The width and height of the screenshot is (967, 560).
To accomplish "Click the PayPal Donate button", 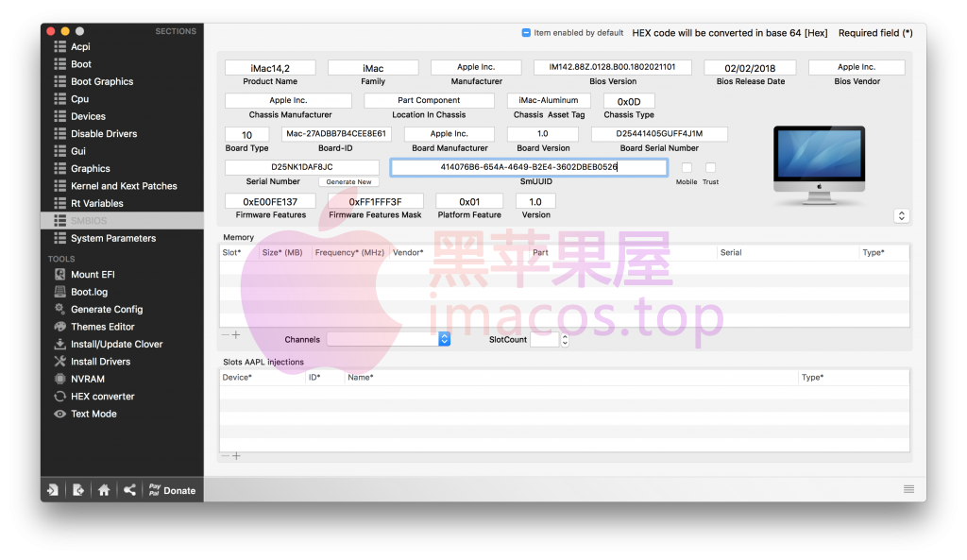I will tap(173, 490).
